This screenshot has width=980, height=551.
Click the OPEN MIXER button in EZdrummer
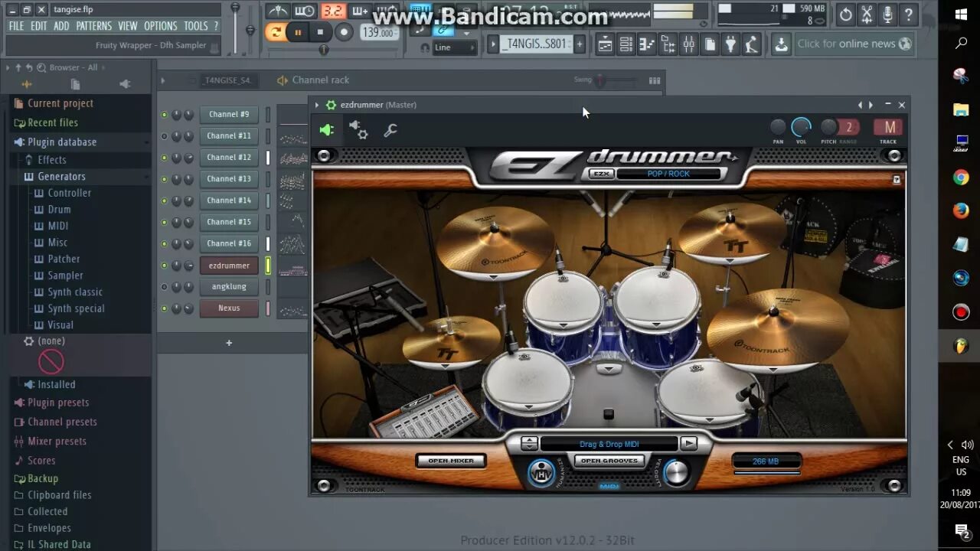tap(451, 461)
